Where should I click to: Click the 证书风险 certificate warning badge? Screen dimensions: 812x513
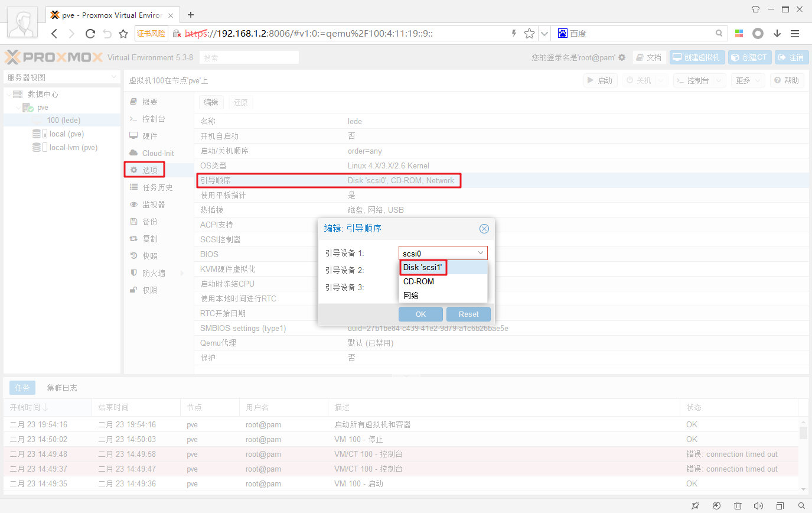[152, 34]
